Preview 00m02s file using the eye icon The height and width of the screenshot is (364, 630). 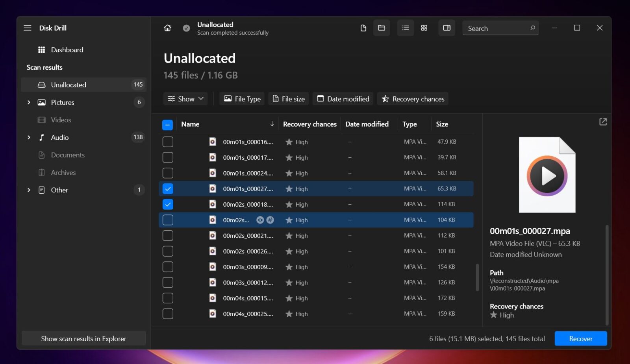(260, 220)
